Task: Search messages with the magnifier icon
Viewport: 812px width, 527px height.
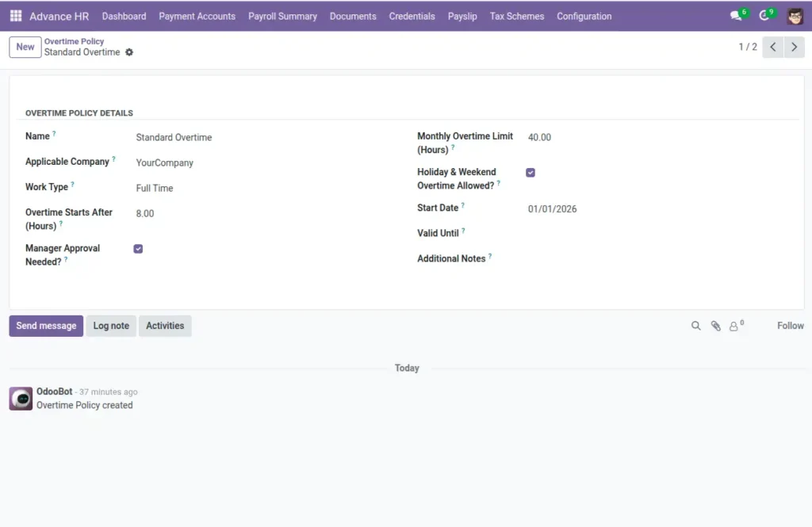Action: pos(696,326)
